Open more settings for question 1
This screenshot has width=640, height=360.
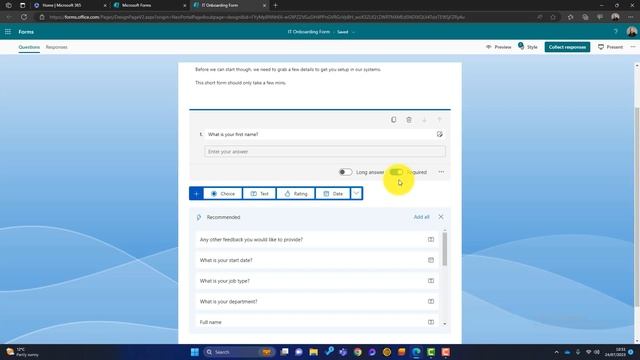[441, 172]
